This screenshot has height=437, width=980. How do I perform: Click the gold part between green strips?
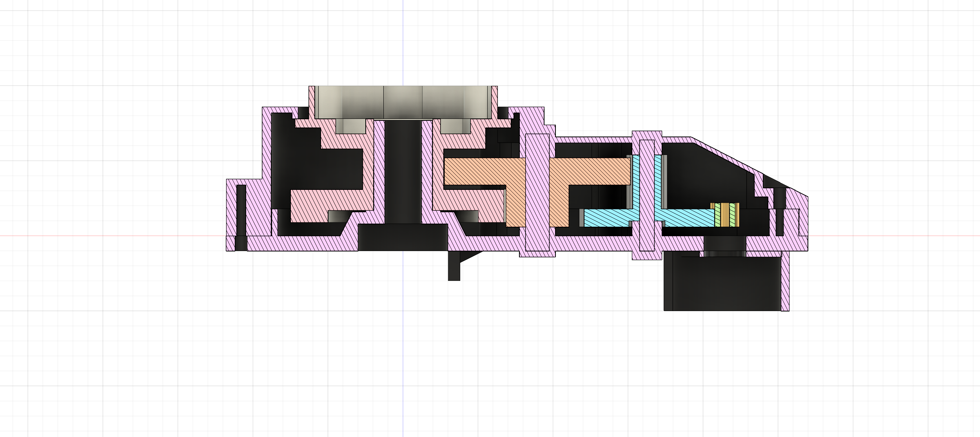pos(725,215)
